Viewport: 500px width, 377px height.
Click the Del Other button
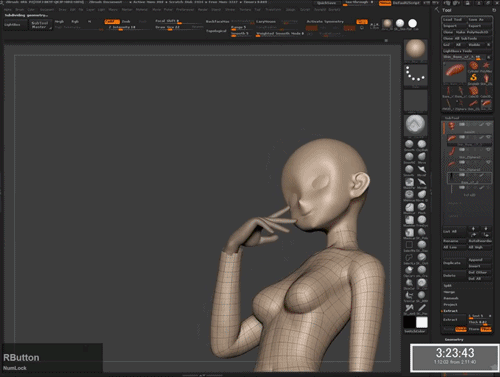coord(479,272)
